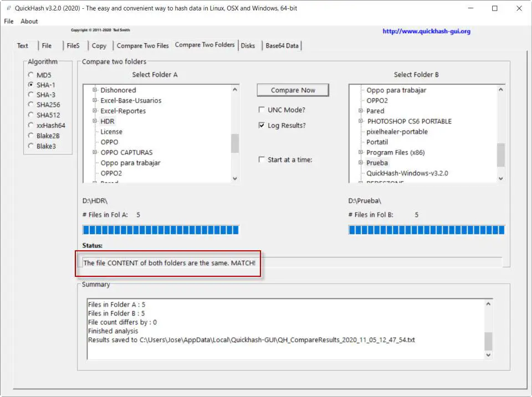Click the status message text field

click(x=292, y=263)
